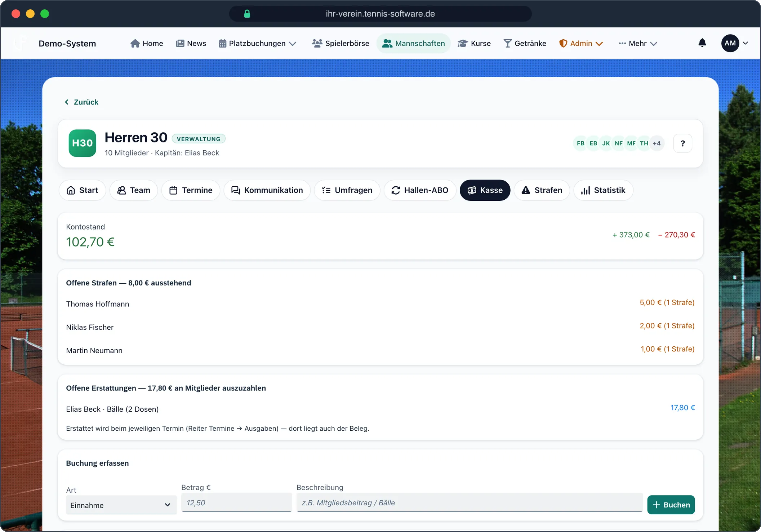Switch to the Start tab
Screen dimensions: 761x532
pos(83,190)
